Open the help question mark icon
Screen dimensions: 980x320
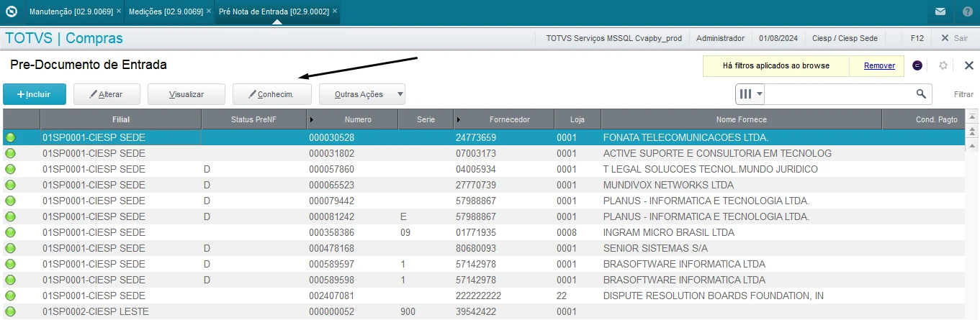(x=967, y=12)
